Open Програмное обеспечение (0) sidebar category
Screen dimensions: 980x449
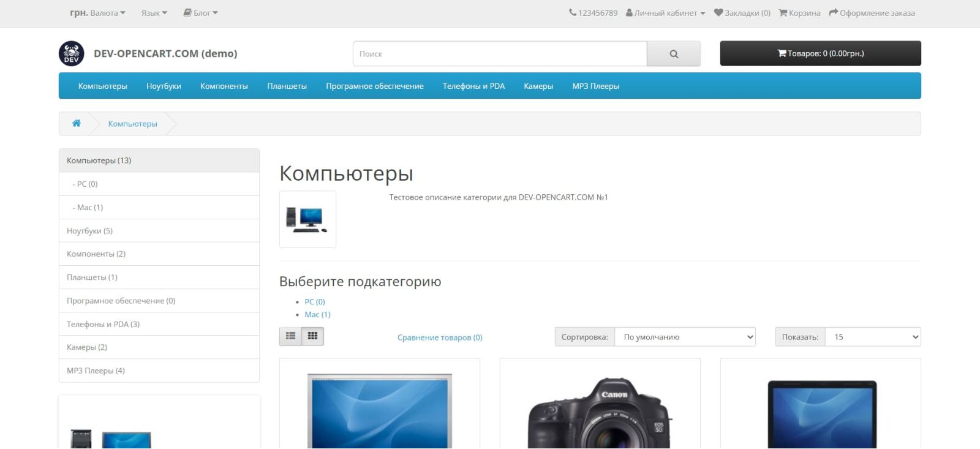[x=159, y=301]
